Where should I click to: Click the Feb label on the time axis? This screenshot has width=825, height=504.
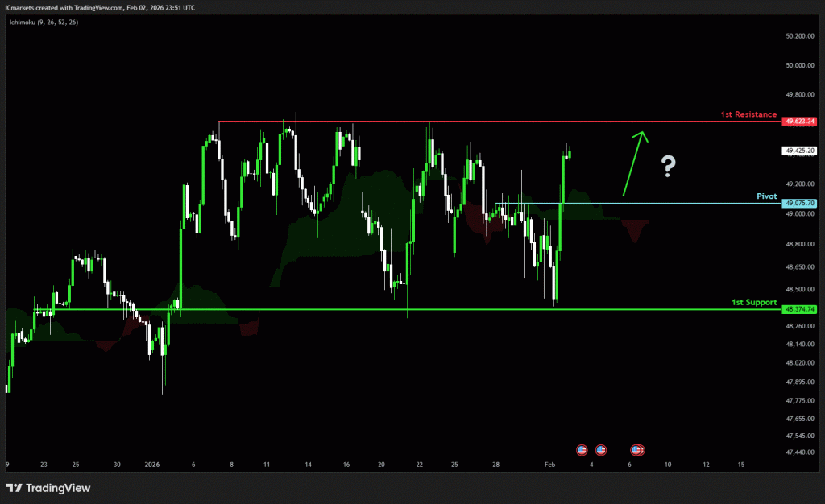pos(550,465)
